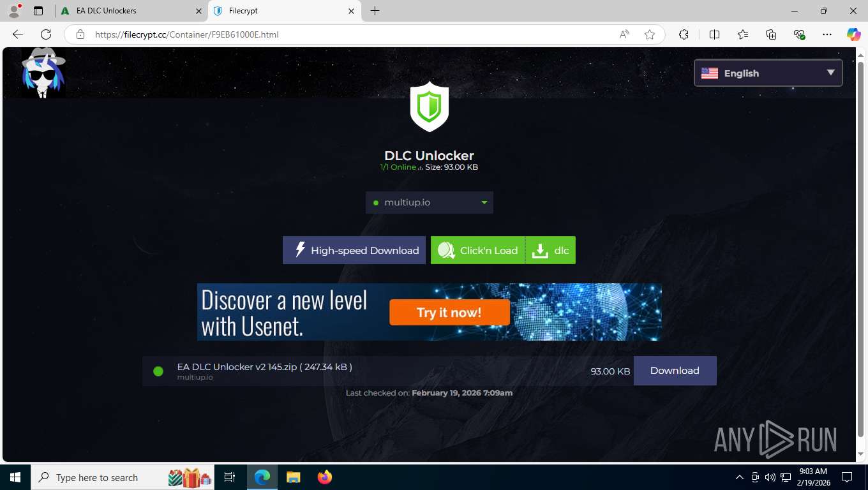
Task: View site information lock icon
Action: click(80, 34)
